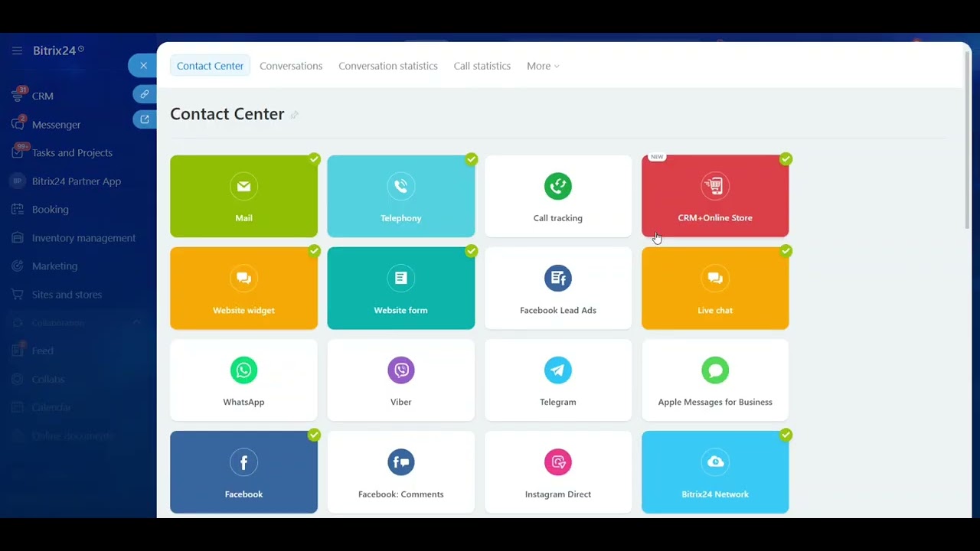Connect the Telegram channel

pyautogui.click(x=558, y=380)
